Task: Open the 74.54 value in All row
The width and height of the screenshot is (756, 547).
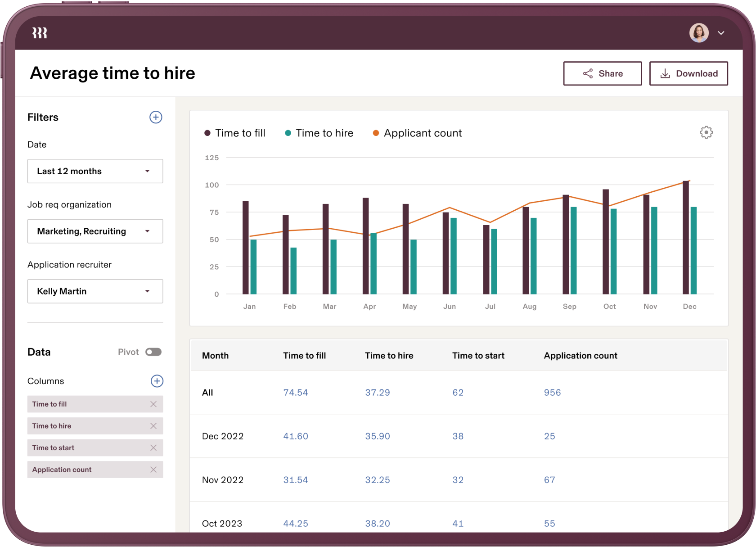Action: pos(296,393)
